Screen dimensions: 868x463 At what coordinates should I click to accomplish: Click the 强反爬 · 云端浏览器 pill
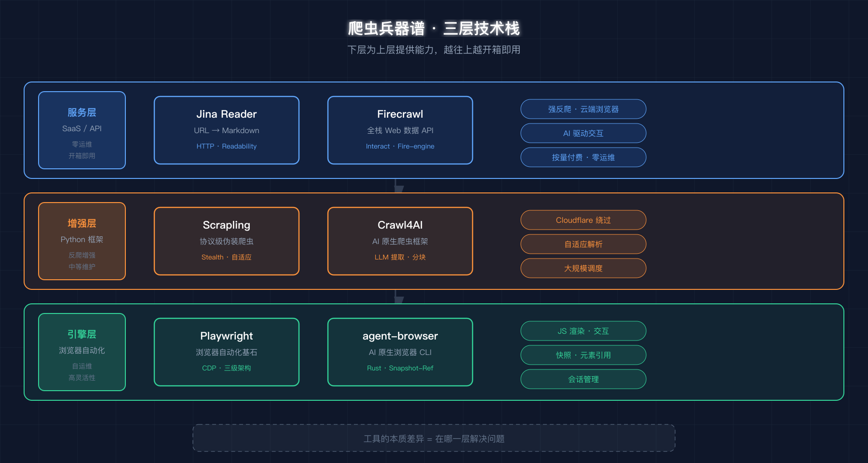pyautogui.click(x=583, y=109)
